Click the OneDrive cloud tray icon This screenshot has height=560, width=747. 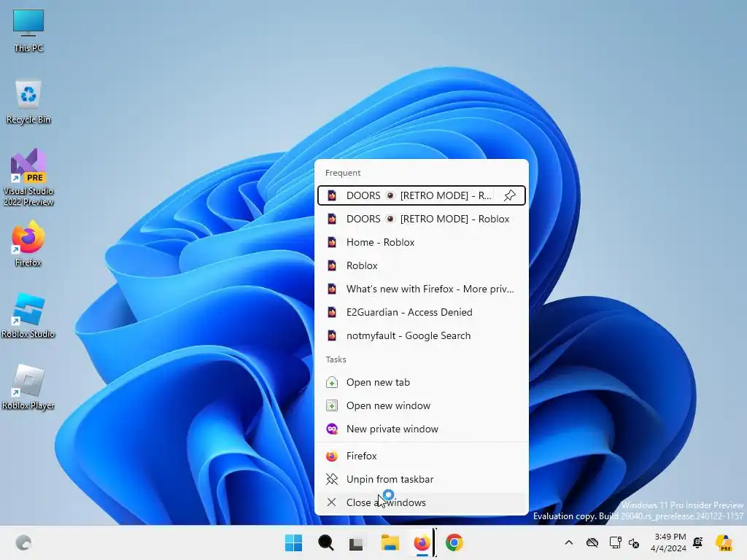point(592,542)
